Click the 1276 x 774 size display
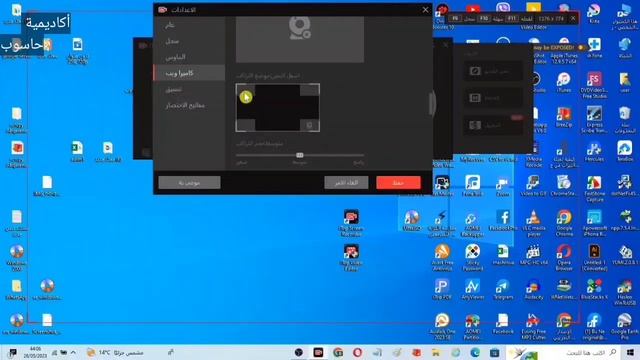Screen dimensions: 640x360 point(551,18)
